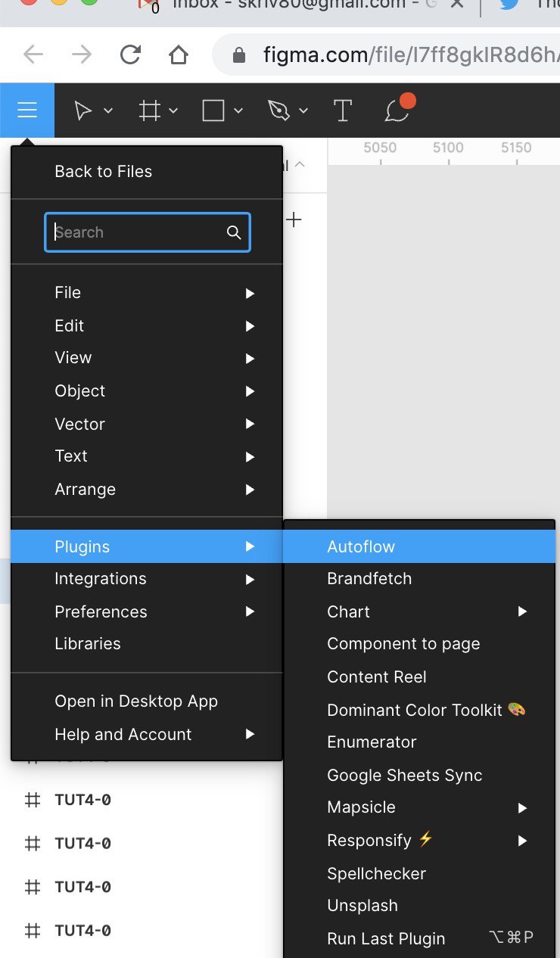The height and width of the screenshot is (958, 560).
Task: Run the Spellchecker plugin
Action: click(x=419, y=874)
